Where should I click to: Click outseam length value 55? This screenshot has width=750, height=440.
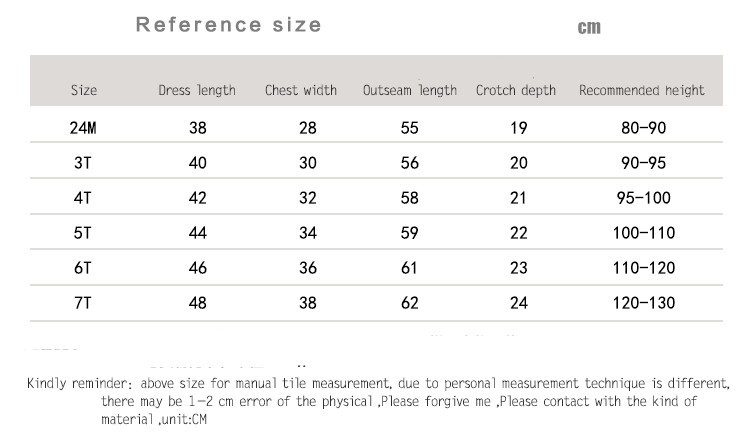coord(410,128)
